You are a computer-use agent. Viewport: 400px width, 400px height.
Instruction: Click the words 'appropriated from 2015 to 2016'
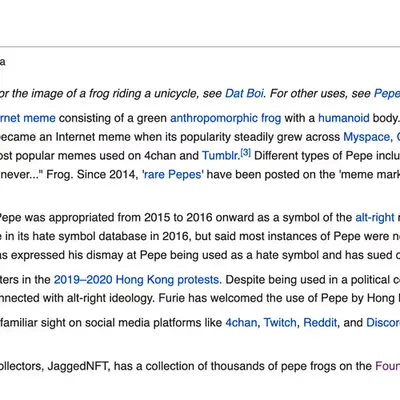tap(131, 218)
